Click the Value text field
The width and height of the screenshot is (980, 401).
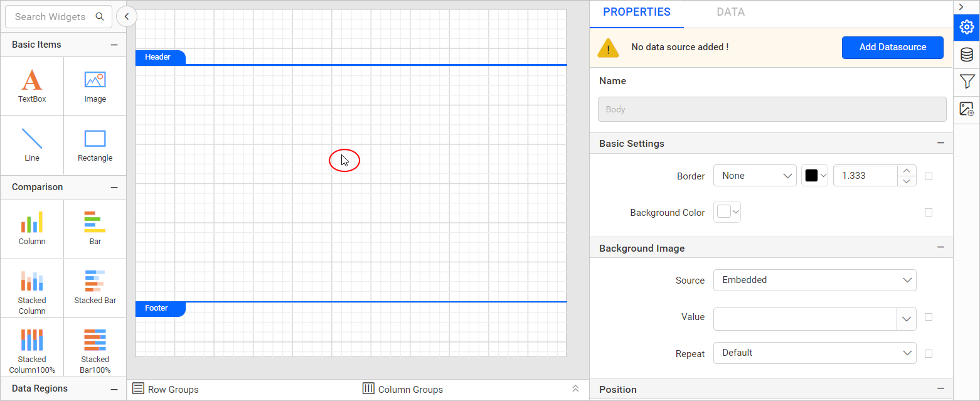[x=805, y=319]
